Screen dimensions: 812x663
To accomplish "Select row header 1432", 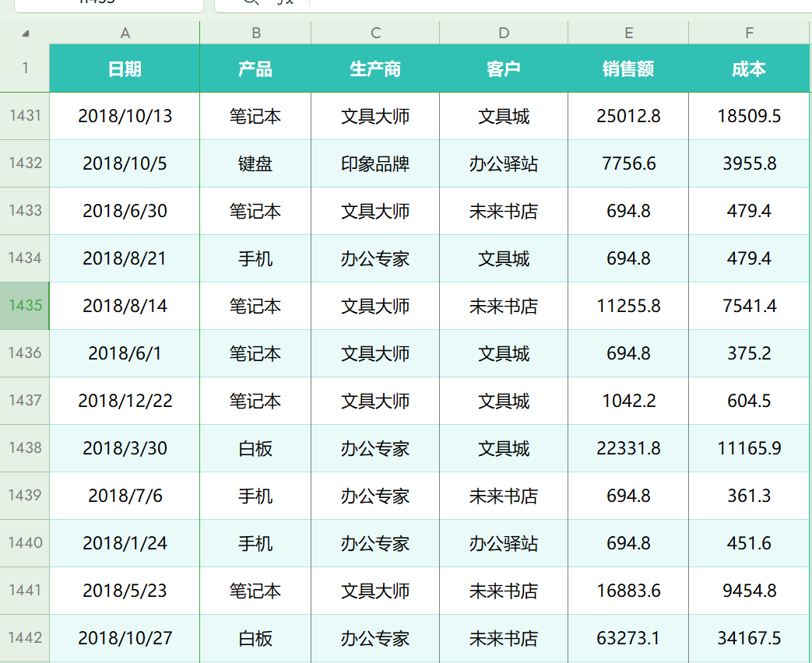I will 25,163.
